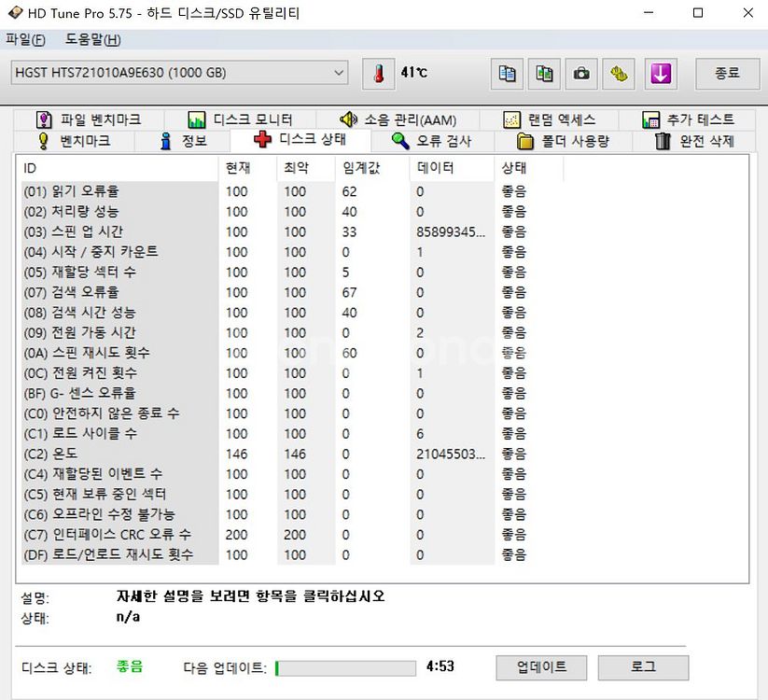Click the HD Tune Pro title bar icon
This screenshot has height=700, width=768.
click(x=15, y=13)
